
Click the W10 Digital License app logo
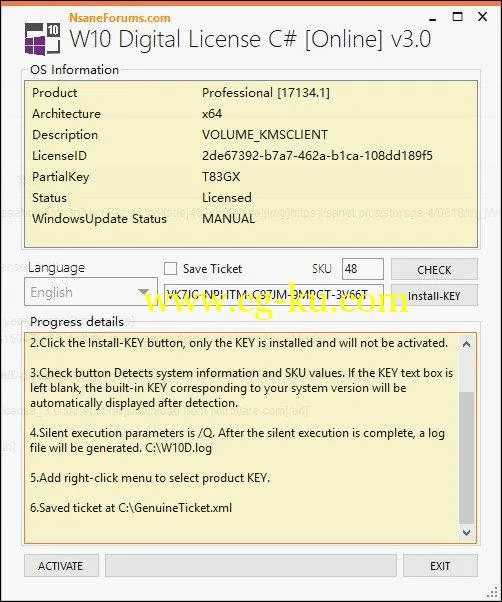[42, 39]
